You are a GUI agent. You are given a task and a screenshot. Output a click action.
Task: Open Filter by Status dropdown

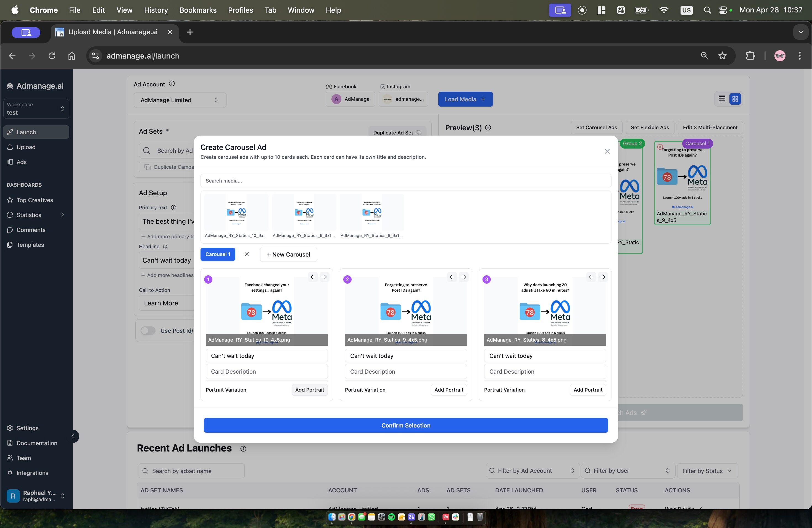pos(707,471)
